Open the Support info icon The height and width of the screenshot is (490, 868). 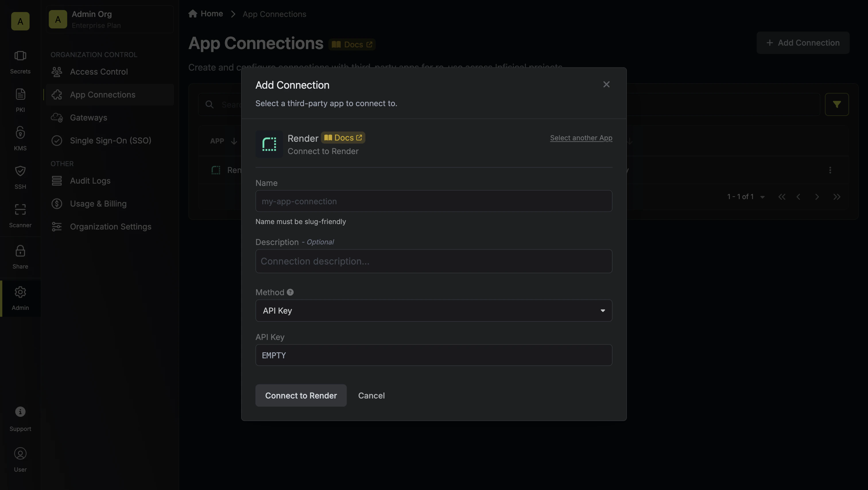(20, 411)
